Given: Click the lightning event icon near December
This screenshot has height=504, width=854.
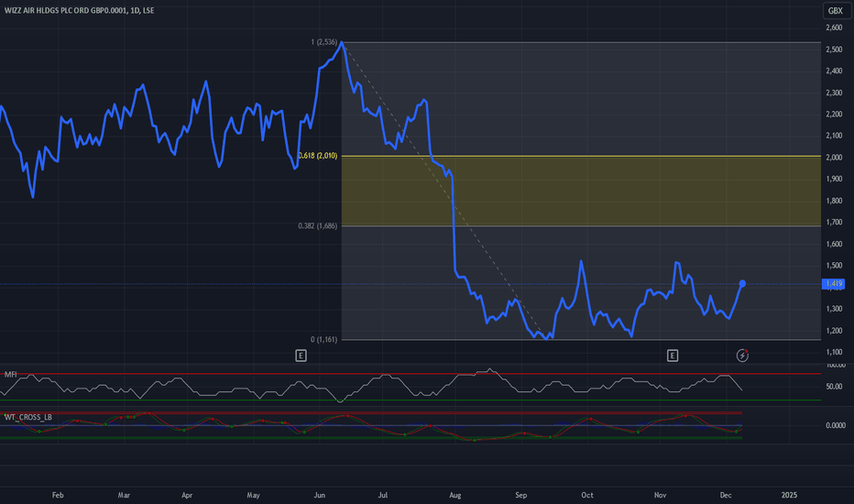Looking at the screenshot, I should tap(742, 356).
